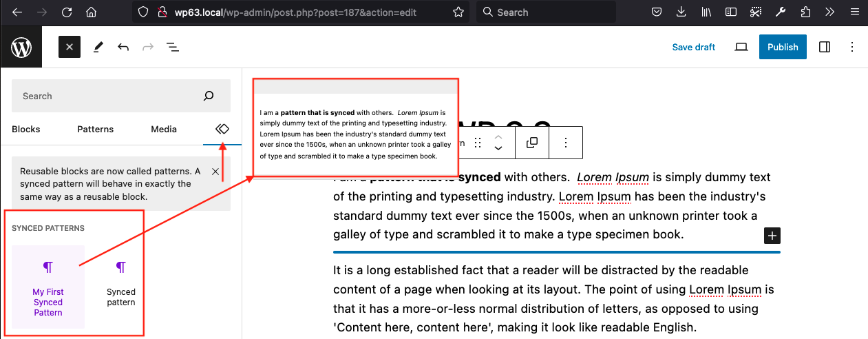This screenshot has width=868, height=339.
Task: Open the browser hamburger menu
Action: pyautogui.click(x=854, y=12)
